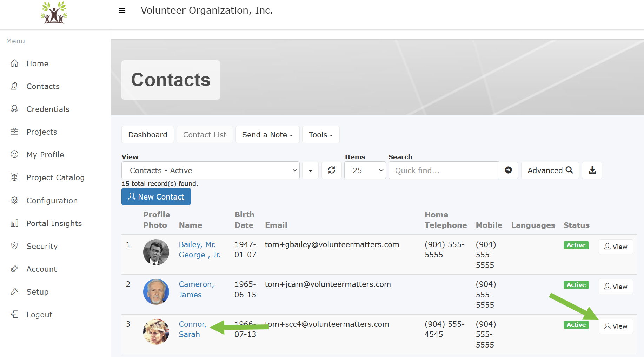This screenshot has width=644, height=357.
Task: View Sarah Connor's contact record
Action: pos(616,326)
